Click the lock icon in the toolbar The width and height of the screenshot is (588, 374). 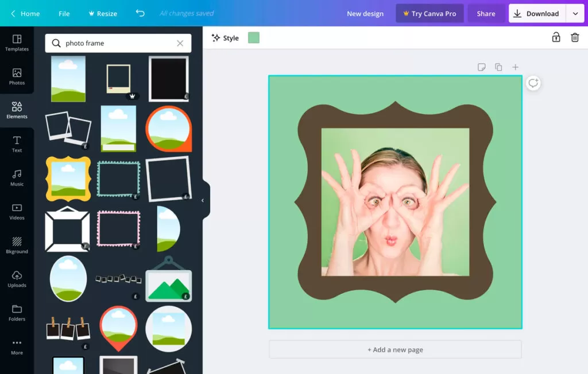556,37
